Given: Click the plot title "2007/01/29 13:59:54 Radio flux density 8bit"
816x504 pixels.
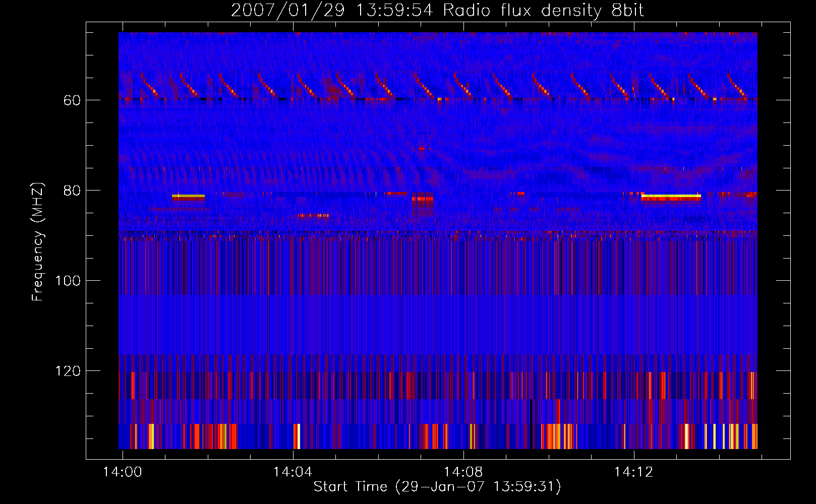Looking at the screenshot, I should [437, 10].
